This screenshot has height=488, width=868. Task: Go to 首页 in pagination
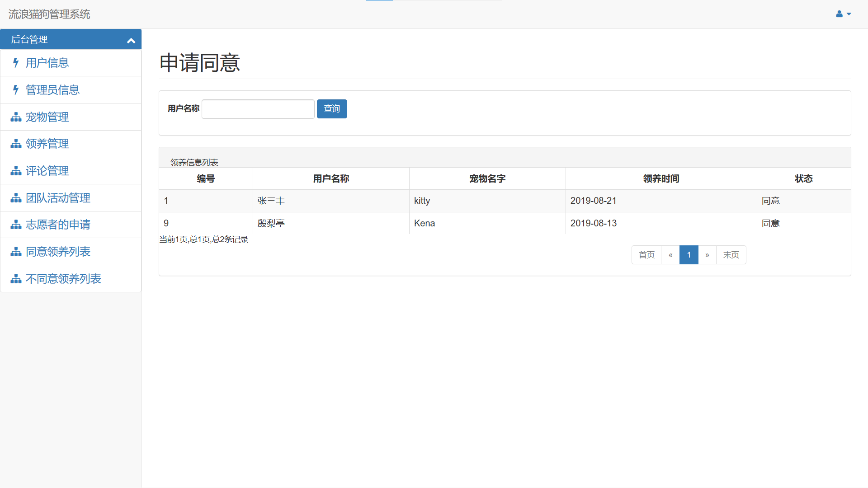click(646, 255)
